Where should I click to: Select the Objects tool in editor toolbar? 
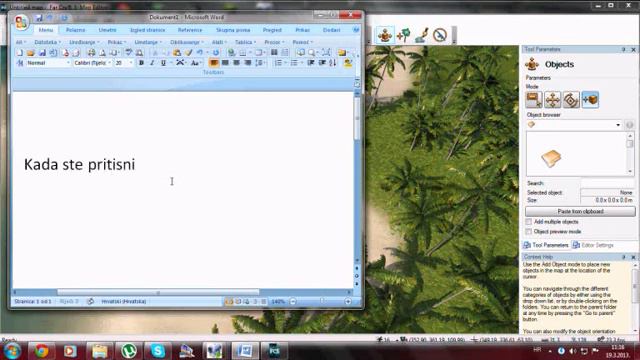tap(384, 35)
